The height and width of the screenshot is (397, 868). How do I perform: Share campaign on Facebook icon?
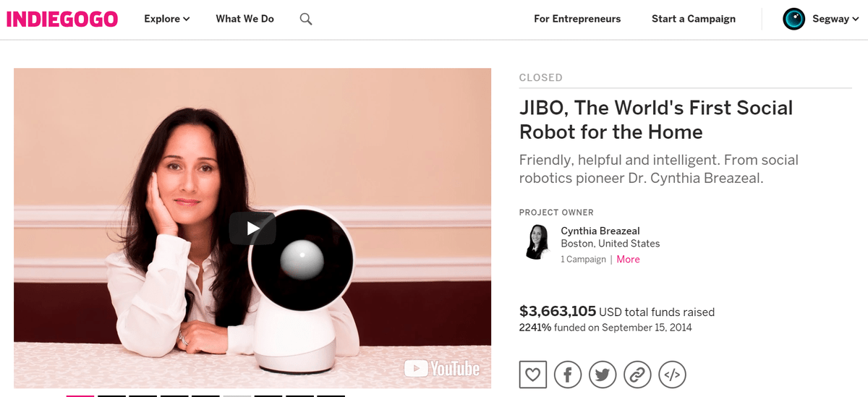tap(568, 375)
